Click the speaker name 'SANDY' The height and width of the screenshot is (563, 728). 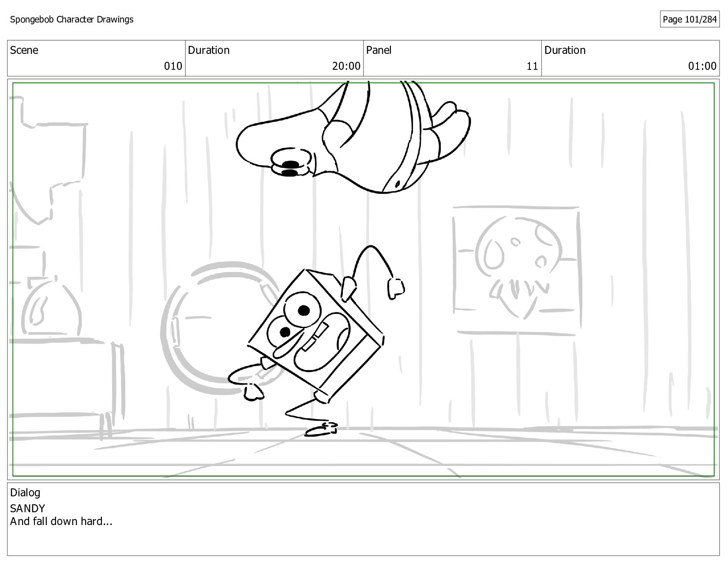click(x=27, y=509)
